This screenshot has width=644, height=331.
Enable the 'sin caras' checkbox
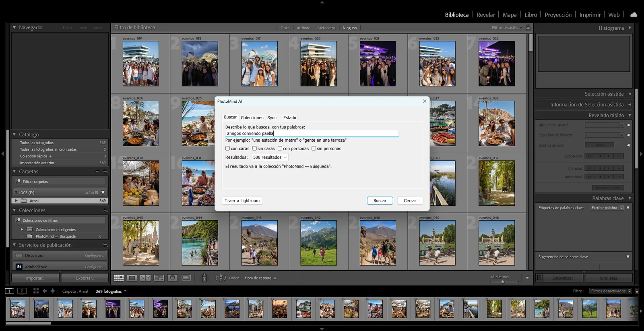click(254, 149)
